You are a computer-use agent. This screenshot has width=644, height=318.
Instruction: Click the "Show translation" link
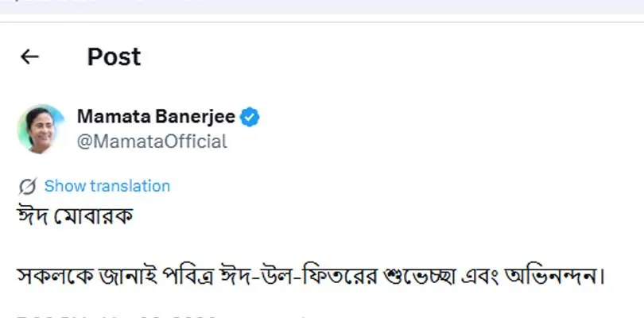point(107,186)
